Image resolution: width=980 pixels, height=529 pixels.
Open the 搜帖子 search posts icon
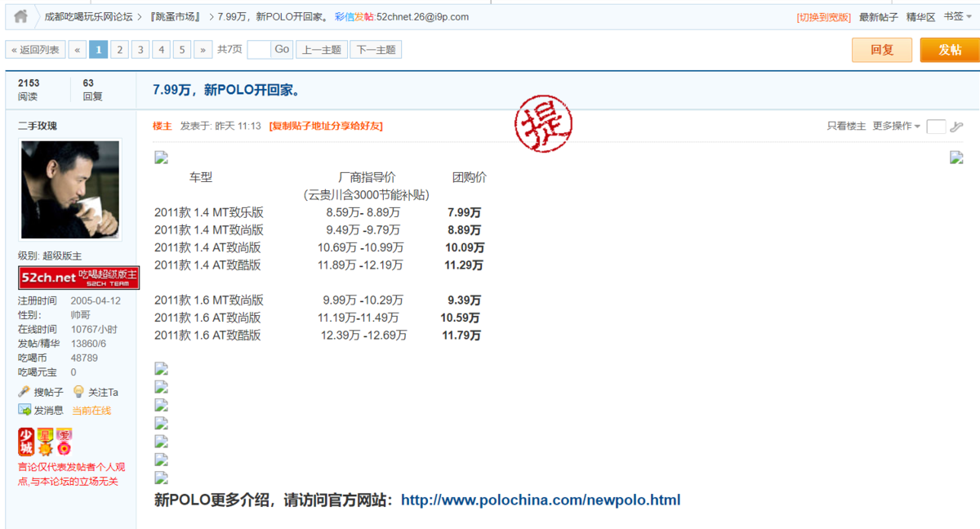point(24,392)
